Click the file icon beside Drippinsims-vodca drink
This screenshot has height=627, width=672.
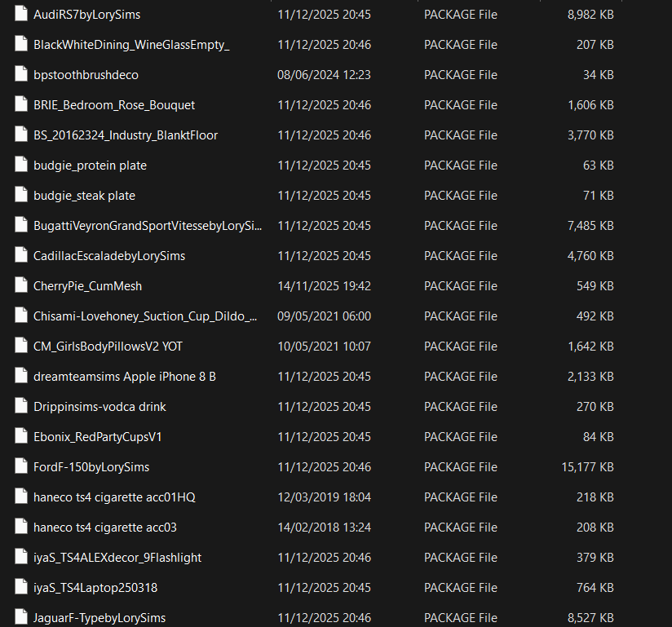click(x=21, y=406)
